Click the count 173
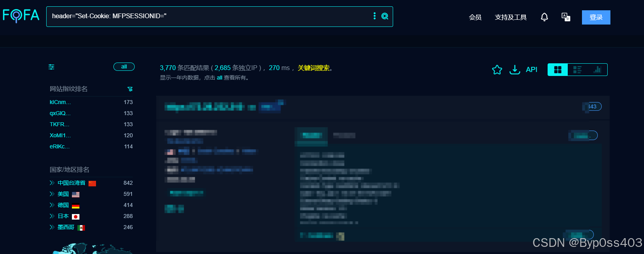 (x=128, y=102)
